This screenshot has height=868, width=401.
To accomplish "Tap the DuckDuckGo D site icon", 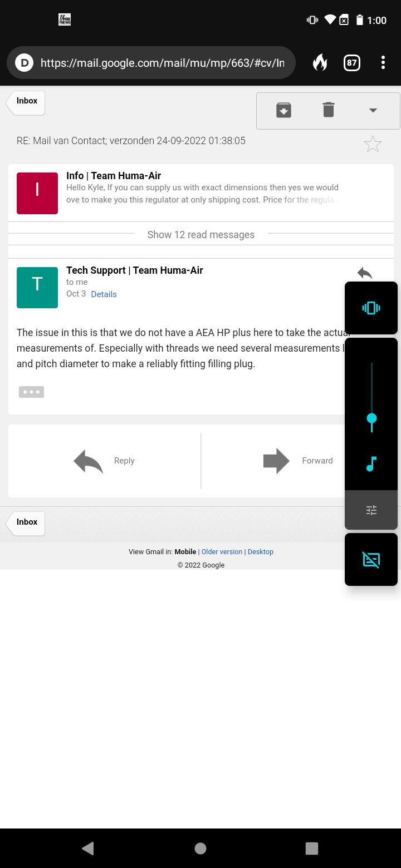I will coord(24,63).
